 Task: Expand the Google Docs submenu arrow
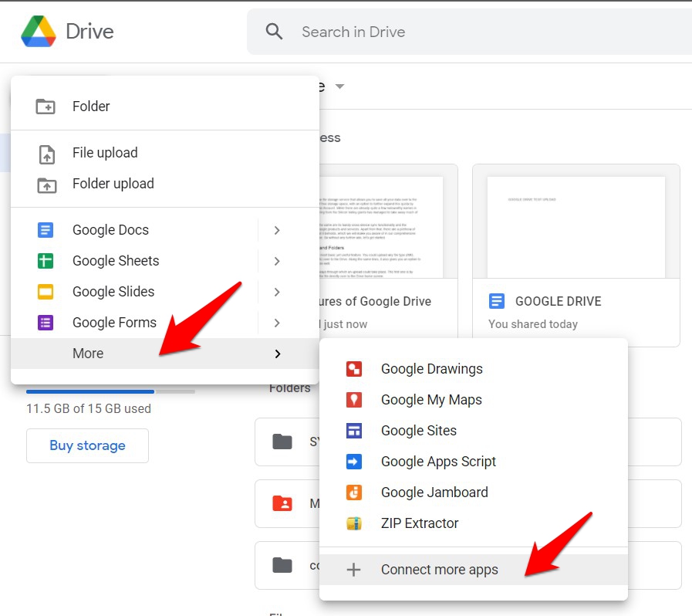coord(277,230)
